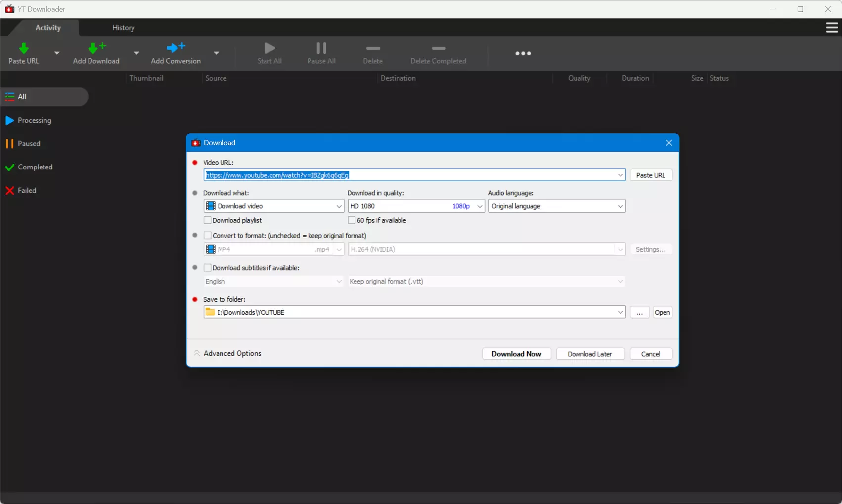The width and height of the screenshot is (842, 504).
Task: Open the Paste URL dropdown arrow in toolbar
Action: 57,53
